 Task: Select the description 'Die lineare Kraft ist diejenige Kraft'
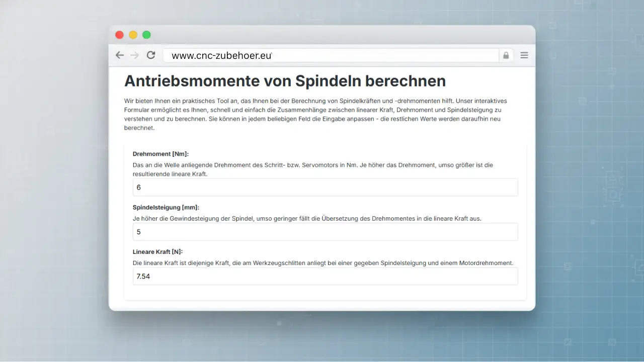(x=323, y=263)
